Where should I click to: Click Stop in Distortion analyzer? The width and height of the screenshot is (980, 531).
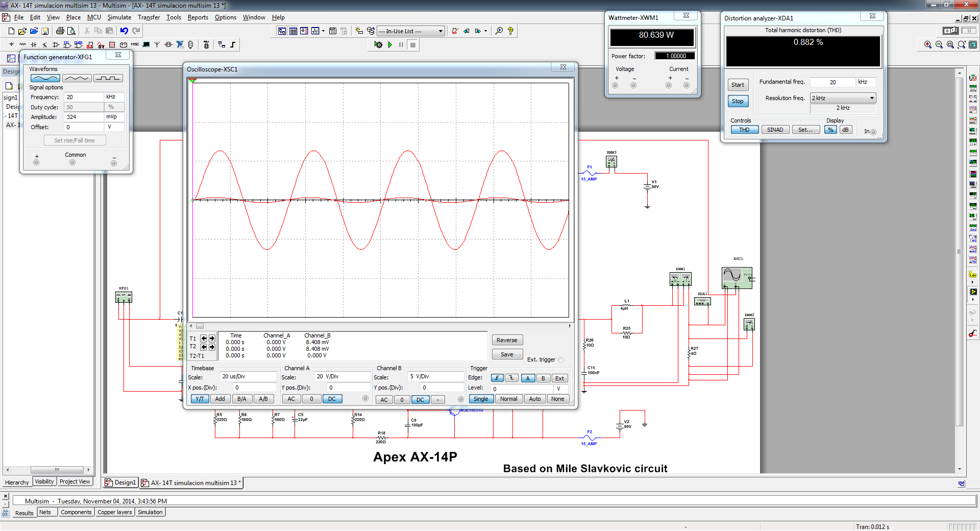point(738,102)
